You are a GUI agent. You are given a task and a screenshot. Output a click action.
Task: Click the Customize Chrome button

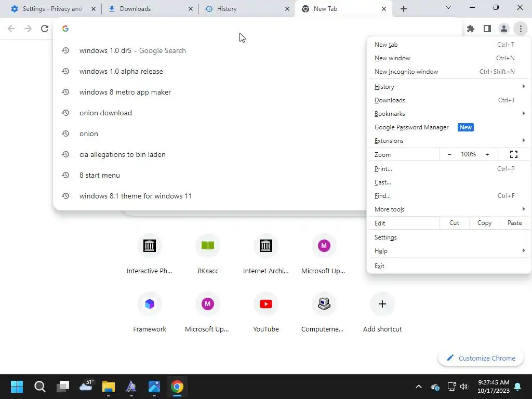[x=481, y=358]
